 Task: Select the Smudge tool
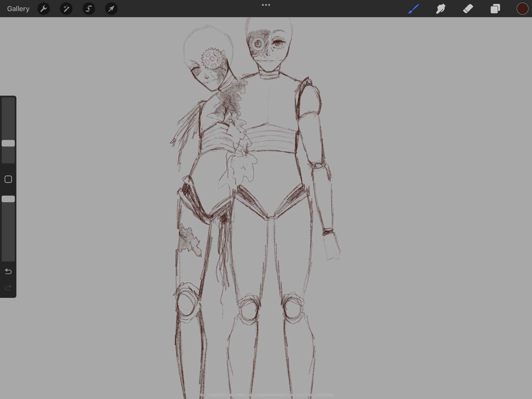click(x=441, y=9)
